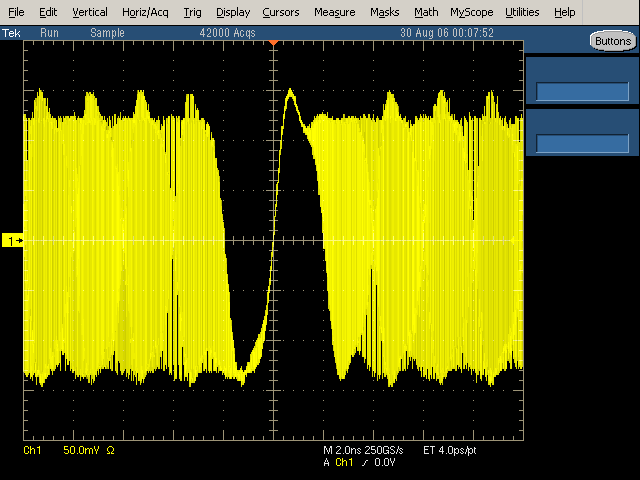Open the Vertical menu
Image resolution: width=640 pixels, height=480 pixels.
tap(90, 12)
